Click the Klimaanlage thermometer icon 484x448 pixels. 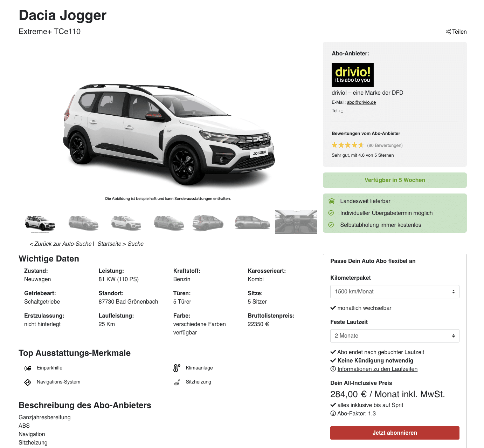tap(177, 368)
